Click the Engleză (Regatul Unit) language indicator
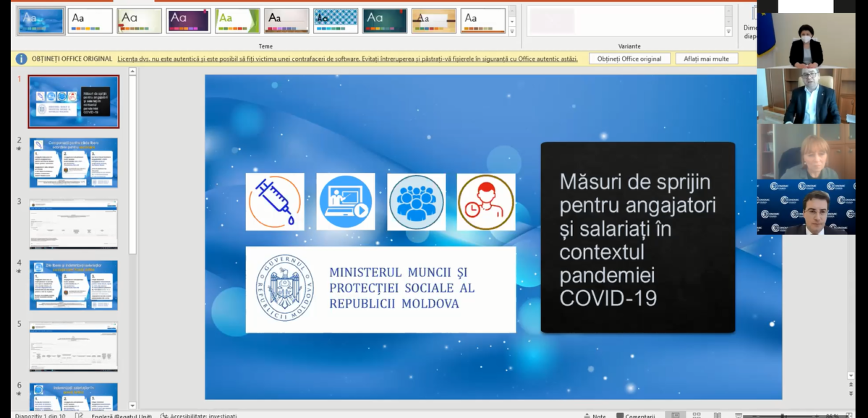This screenshot has width=868, height=418. tap(122, 415)
